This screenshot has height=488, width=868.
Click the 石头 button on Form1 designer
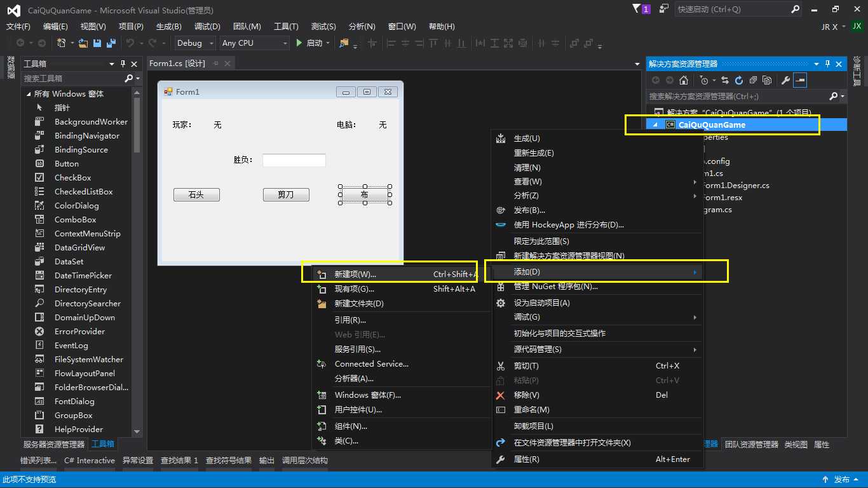pyautogui.click(x=196, y=194)
